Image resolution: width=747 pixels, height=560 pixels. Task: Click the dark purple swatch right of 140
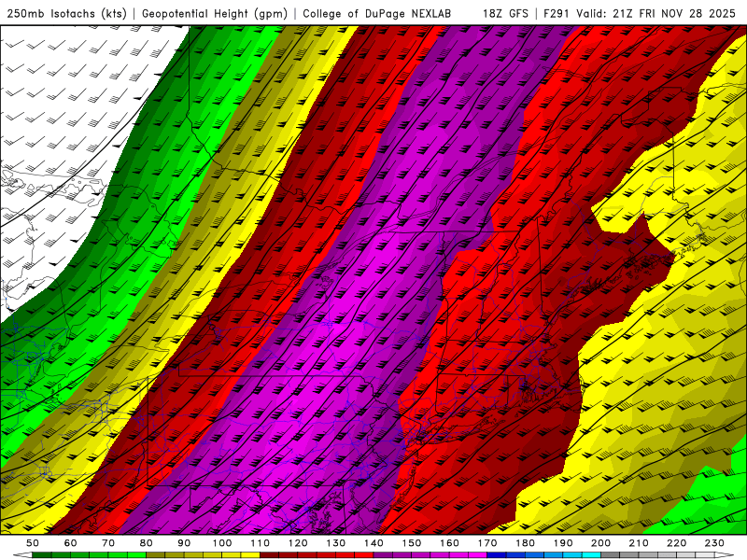(x=383, y=554)
